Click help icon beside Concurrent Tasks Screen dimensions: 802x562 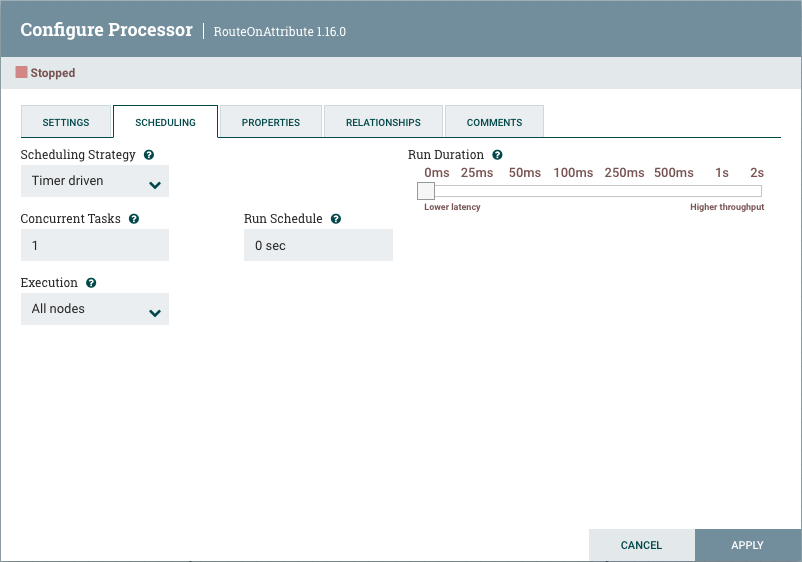pos(134,218)
